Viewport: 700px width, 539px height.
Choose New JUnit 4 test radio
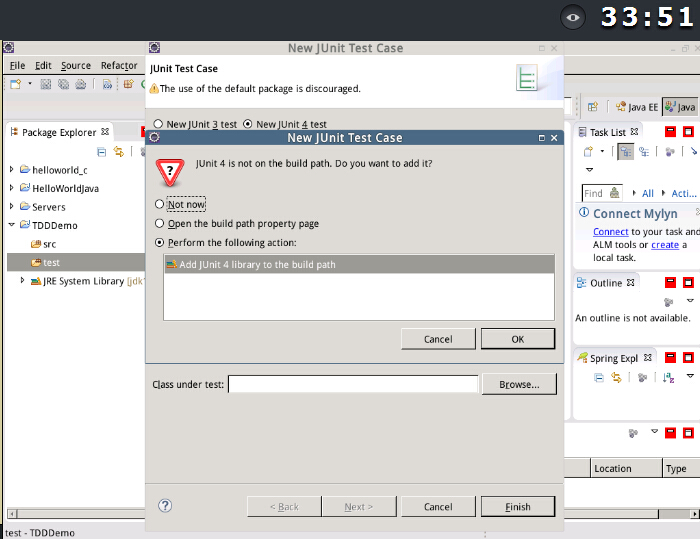(248, 124)
